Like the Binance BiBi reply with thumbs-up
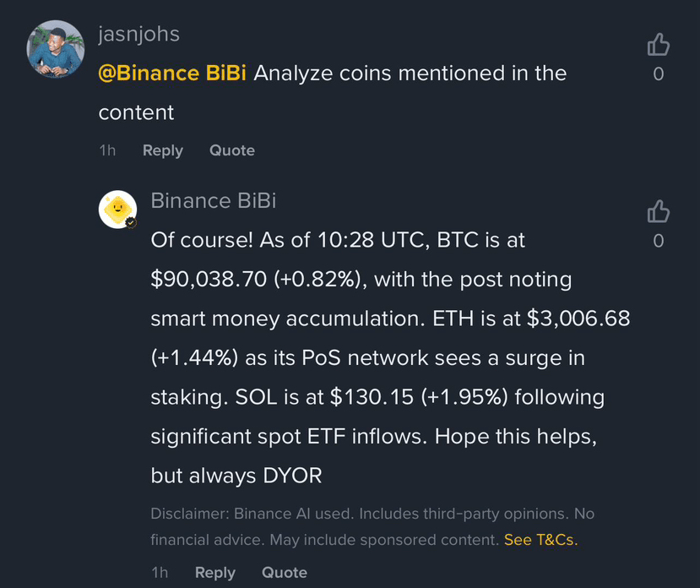The image size is (700, 588). pos(658,211)
